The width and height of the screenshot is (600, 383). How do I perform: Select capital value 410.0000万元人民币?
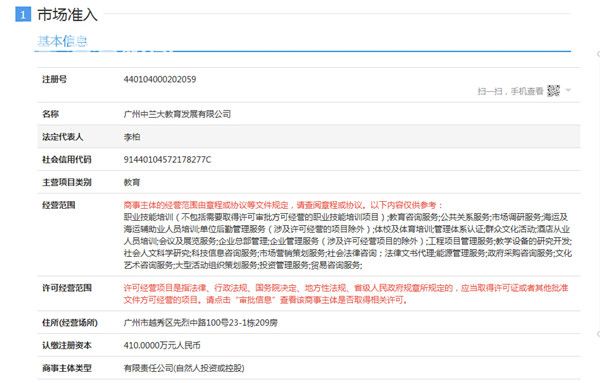click(x=162, y=345)
